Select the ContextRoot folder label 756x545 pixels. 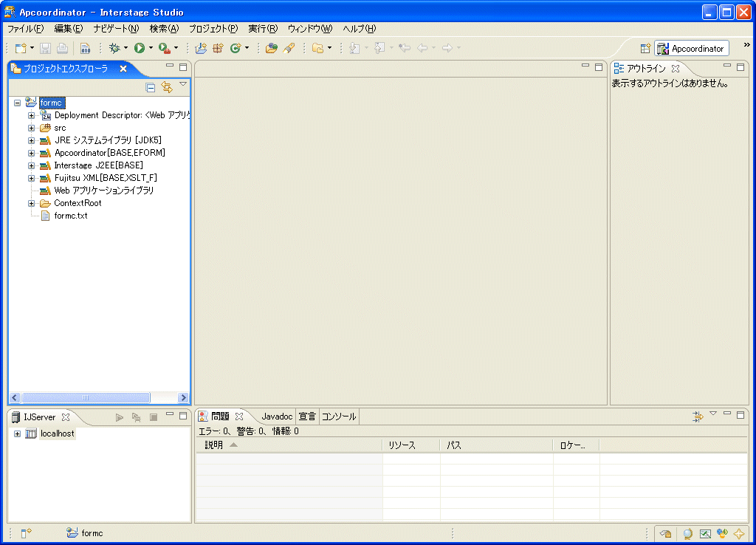click(78, 203)
